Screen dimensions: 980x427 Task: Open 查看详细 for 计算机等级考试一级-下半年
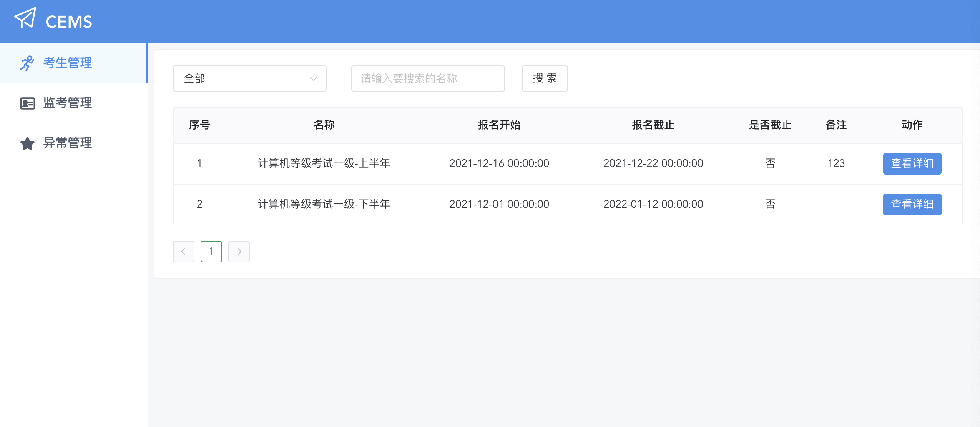pyautogui.click(x=912, y=204)
